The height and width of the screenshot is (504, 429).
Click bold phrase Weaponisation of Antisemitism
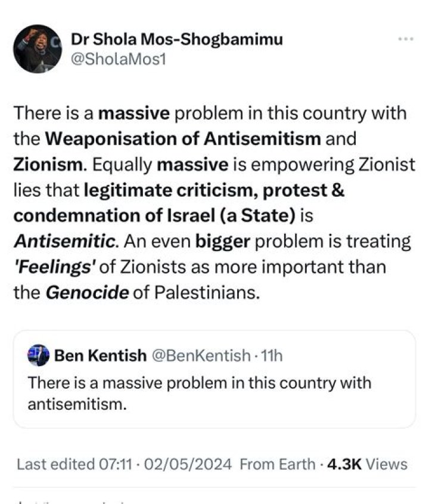click(184, 139)
